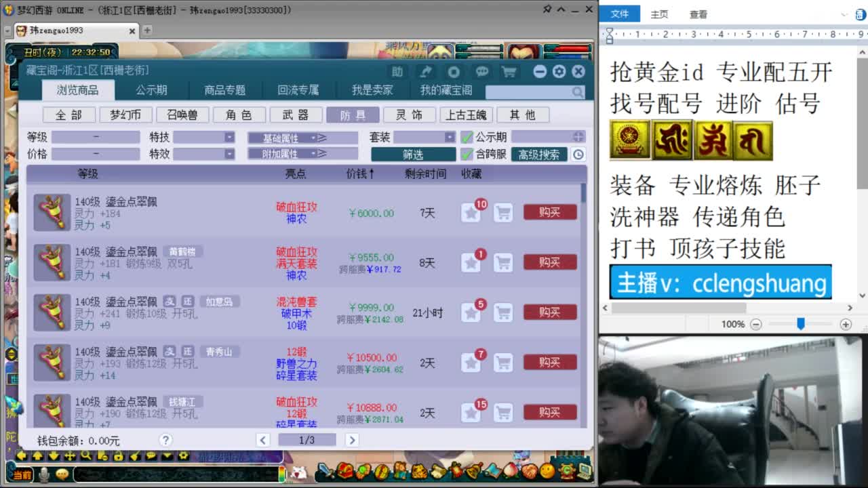The height and width of the screenshot is (488, 868).
Task: Open search history clock icon beside 高级搜索
Action: click(578, 155)
